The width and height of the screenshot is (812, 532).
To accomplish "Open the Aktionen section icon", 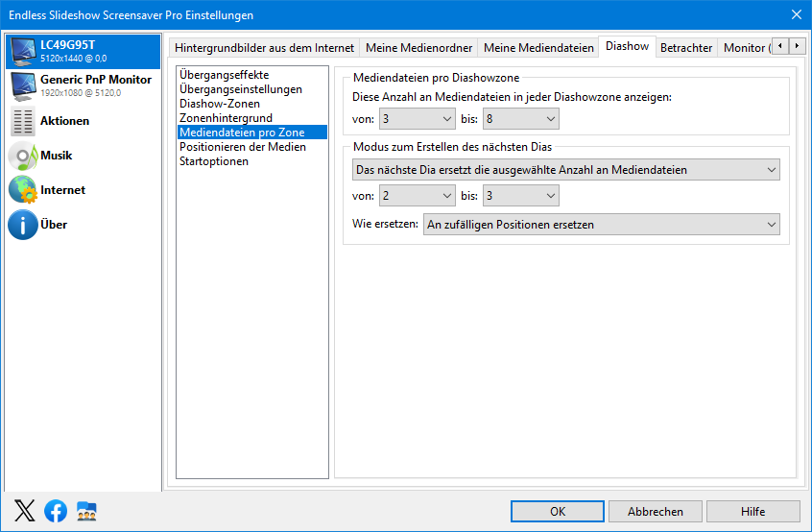I will tap(23, 121).
